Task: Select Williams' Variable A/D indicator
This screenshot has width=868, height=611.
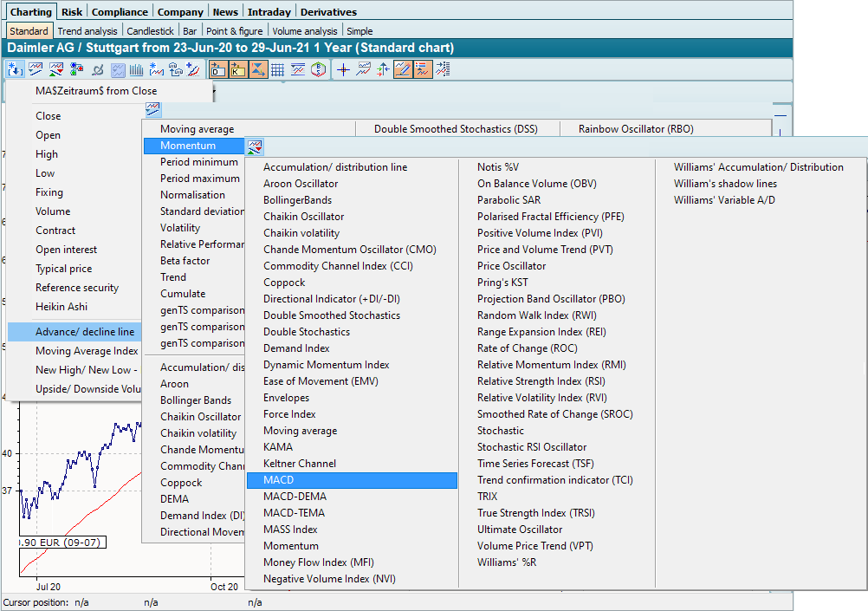Action: pyautogui.click(x=724, y=200)
